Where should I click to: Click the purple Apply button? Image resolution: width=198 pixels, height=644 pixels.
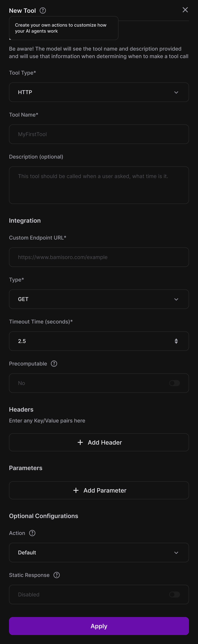point(99,626)
